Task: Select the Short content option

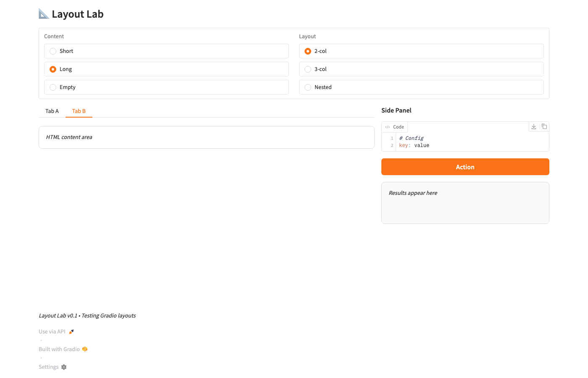Action: coord(53,51)
